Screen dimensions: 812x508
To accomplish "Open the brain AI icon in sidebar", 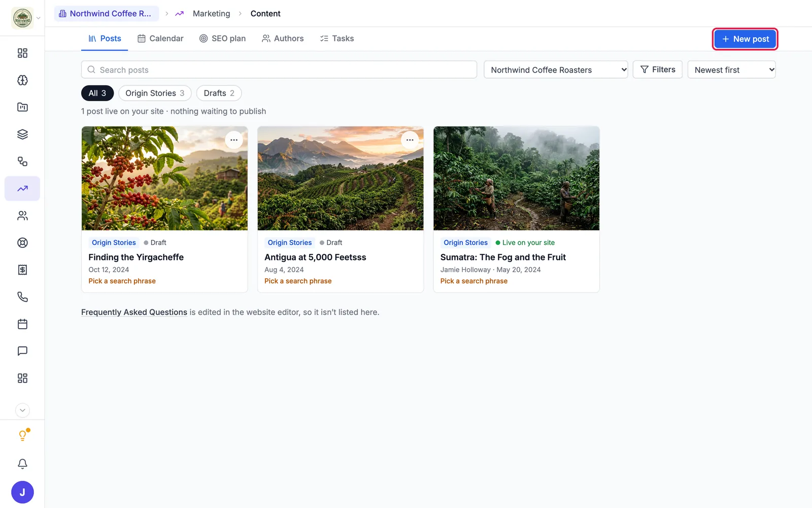I will tap(22, 80).
